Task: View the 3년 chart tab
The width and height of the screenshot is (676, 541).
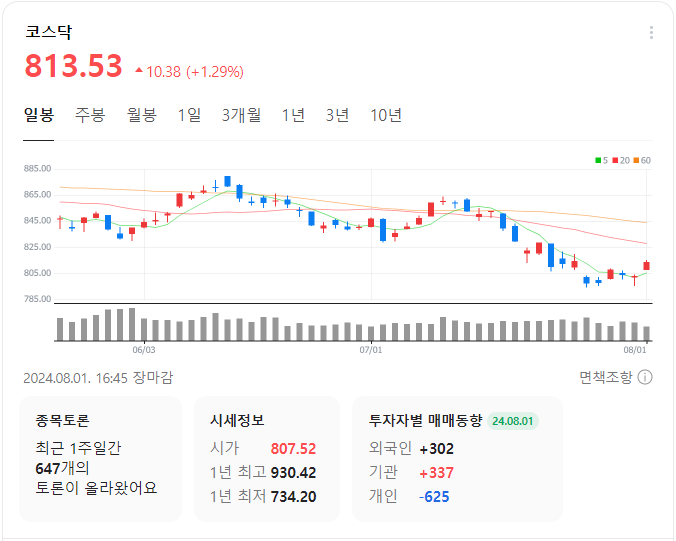Action: click(x=337, y=115)
